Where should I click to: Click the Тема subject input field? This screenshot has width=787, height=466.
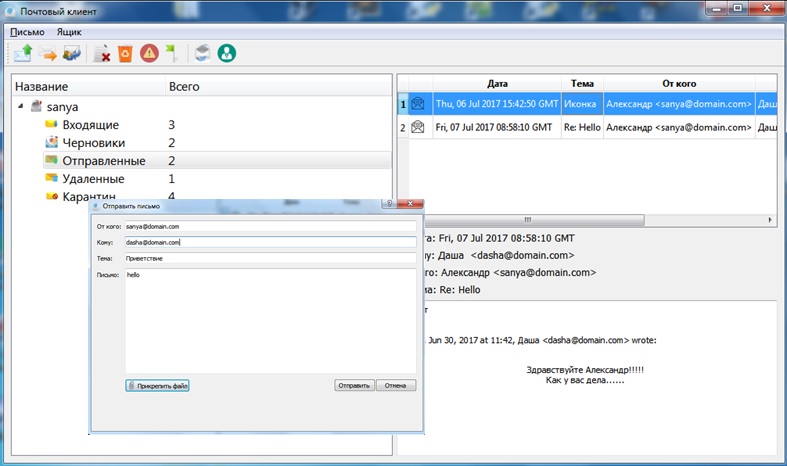click(271, 258)
